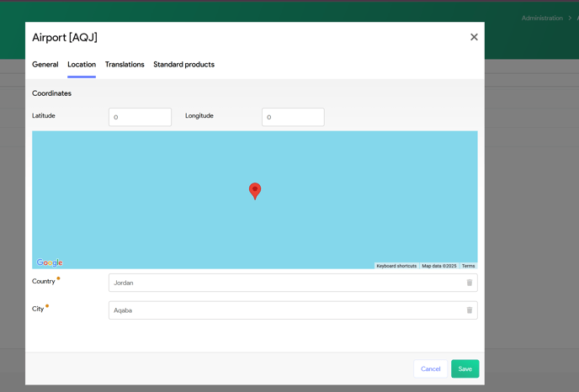Focus the Latitude input field
Viewport: 579px width, 392px height.
click(x=140, y=117)
